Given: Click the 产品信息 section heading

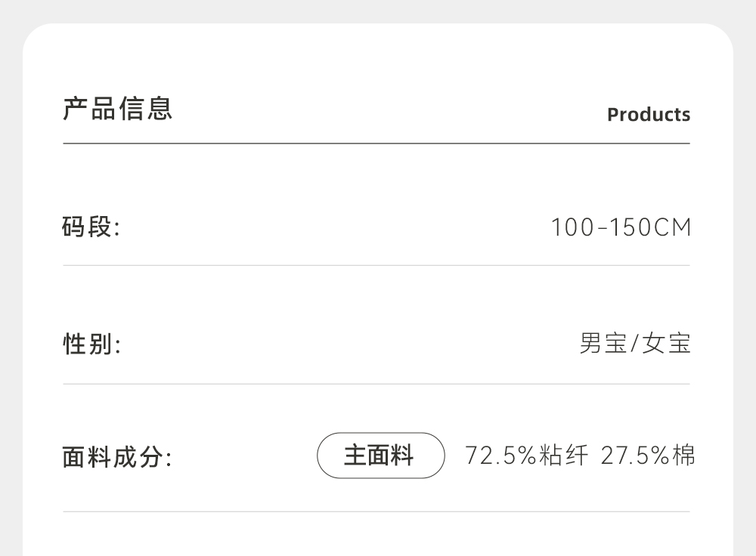Looking at the screenshot, I should click(117, 109).
